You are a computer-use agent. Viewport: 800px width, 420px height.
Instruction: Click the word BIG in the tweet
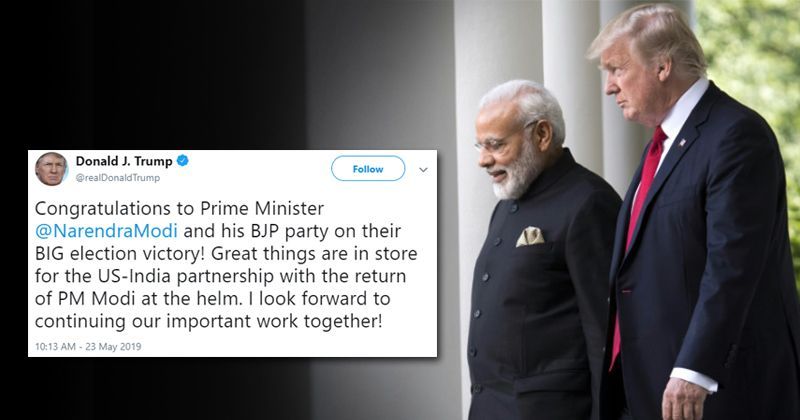pos(49,254)
